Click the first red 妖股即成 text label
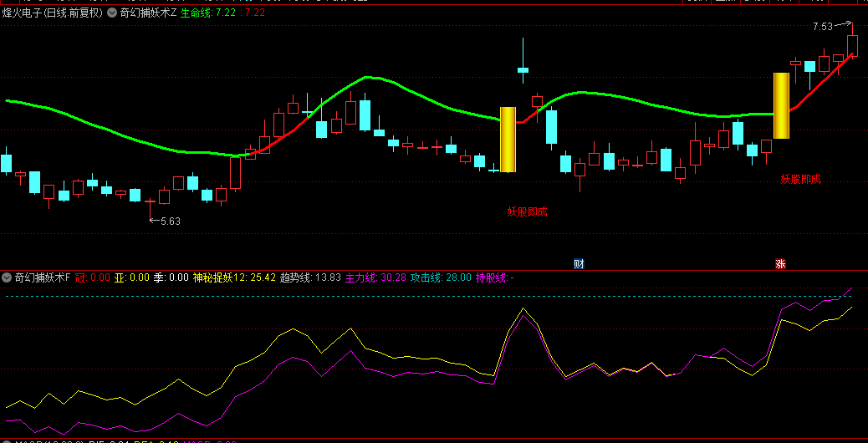The height and width of the screenshot is (443, 868). [x=527, y=211]
